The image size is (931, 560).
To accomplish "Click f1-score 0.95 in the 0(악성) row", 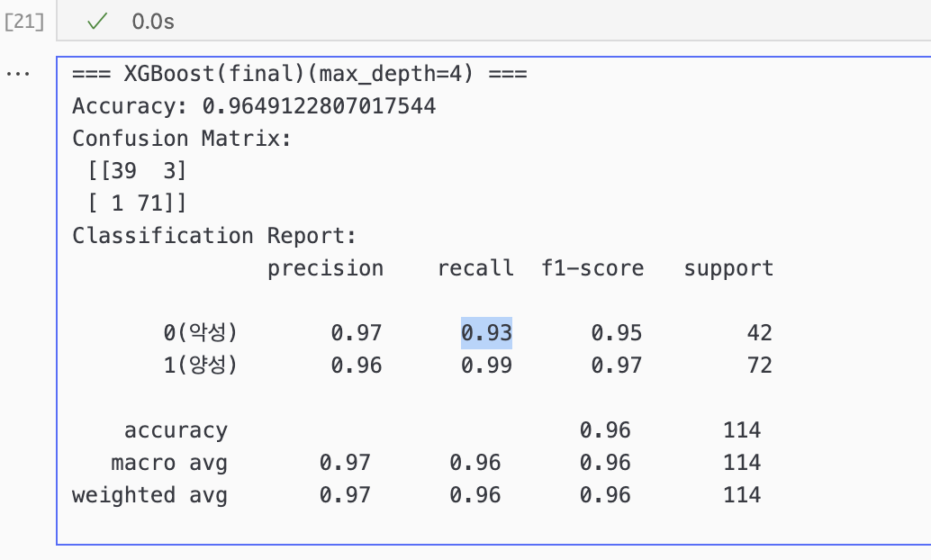I will 616,333.
